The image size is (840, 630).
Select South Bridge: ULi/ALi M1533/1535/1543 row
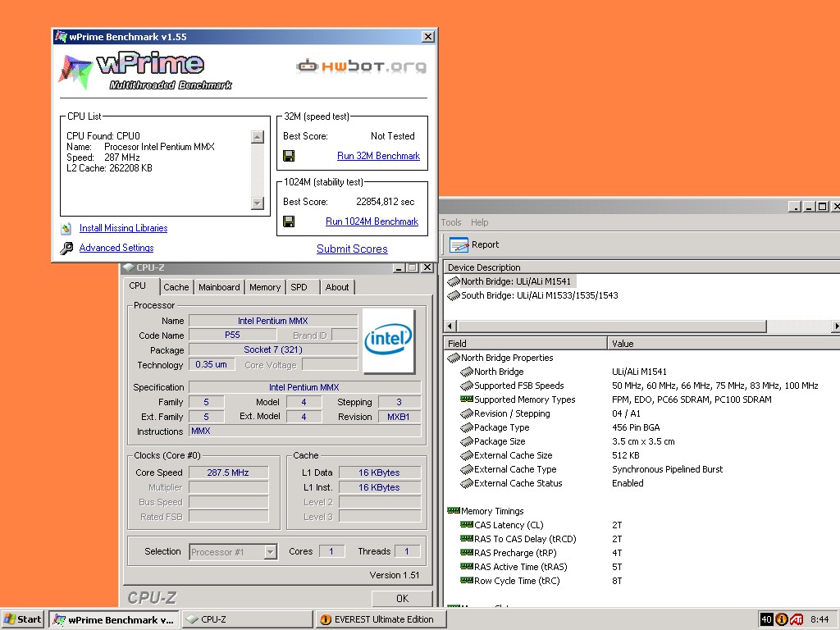(533, 295)
